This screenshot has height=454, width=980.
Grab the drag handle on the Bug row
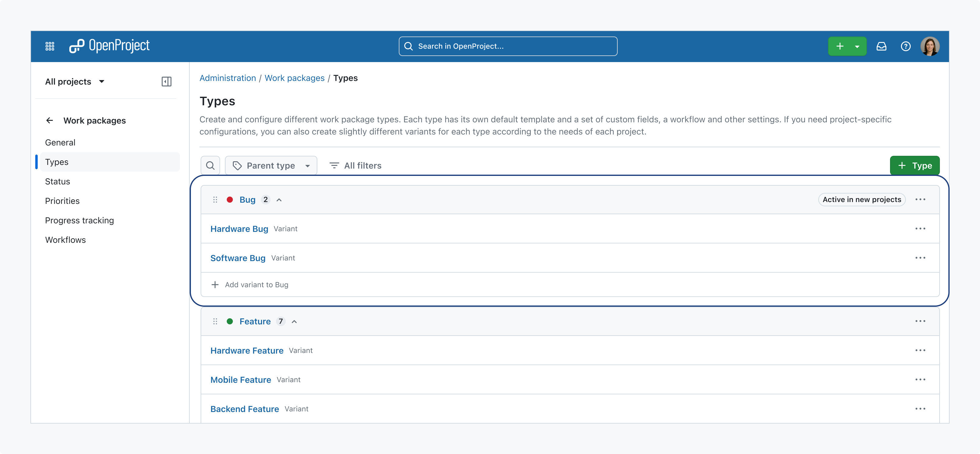point(215,200)
